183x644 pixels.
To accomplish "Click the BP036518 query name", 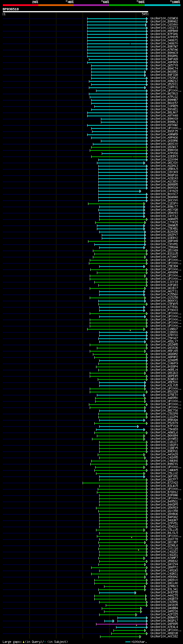I will pos(11,9).
